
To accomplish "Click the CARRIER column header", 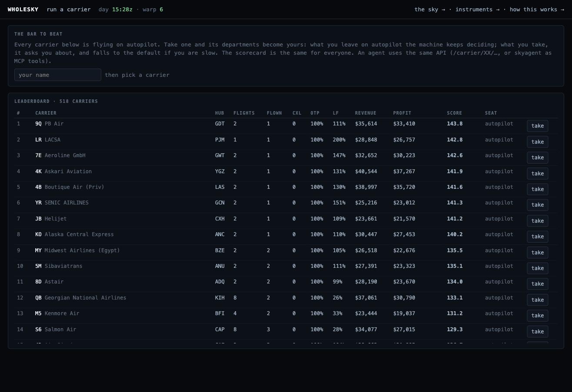I will (x=46, y=113).
